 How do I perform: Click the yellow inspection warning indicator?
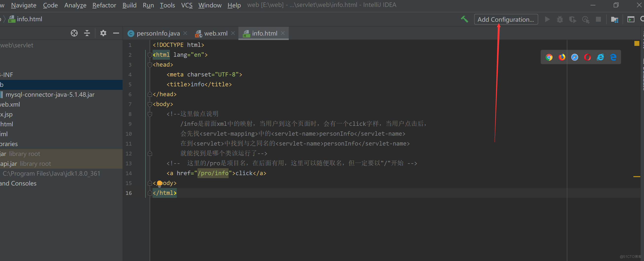(x=637, y=44)
